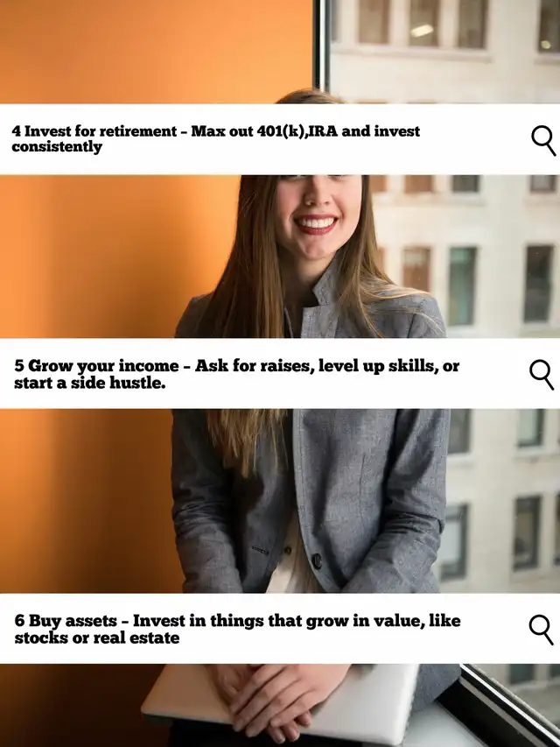Click the word consistently in first banner
The image size is (560, 747).
[57, 147]
